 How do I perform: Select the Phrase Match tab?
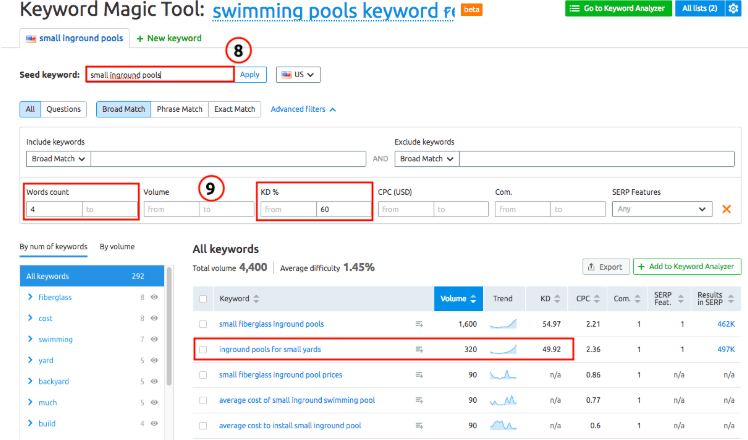179,109
